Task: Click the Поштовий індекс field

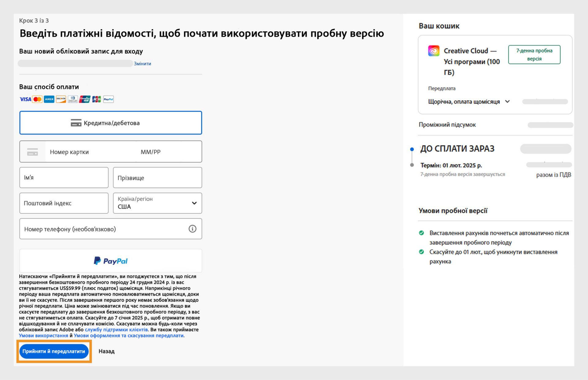Action: (64, 203)
